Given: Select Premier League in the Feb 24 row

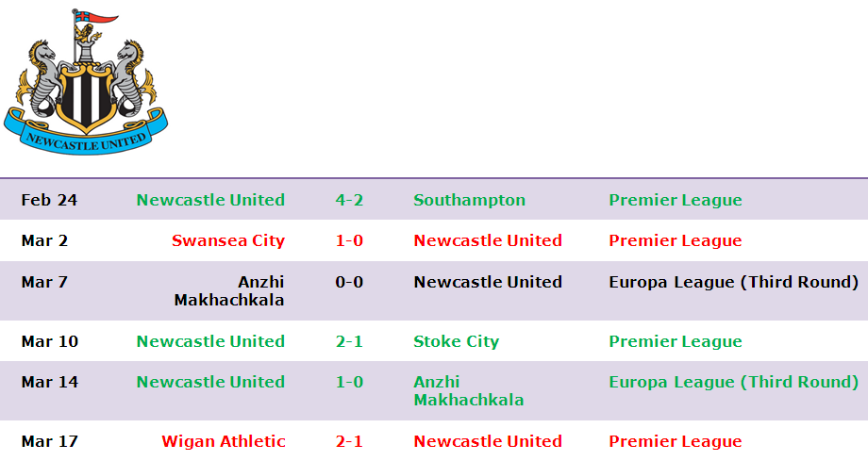Looking at the screenshot, I should pos(676,200).
